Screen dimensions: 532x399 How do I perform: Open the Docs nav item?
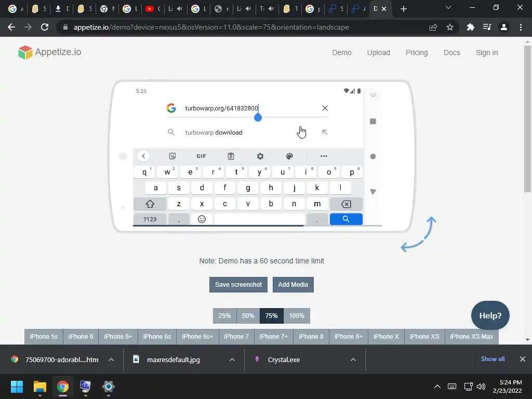(451, 52)
